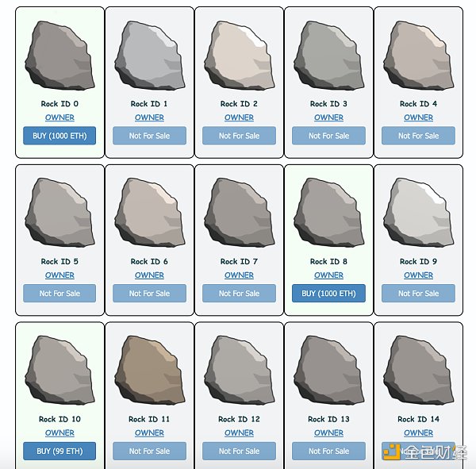
Task: Open the Rock ID 7 rock picture
Action: coord(239,212)
